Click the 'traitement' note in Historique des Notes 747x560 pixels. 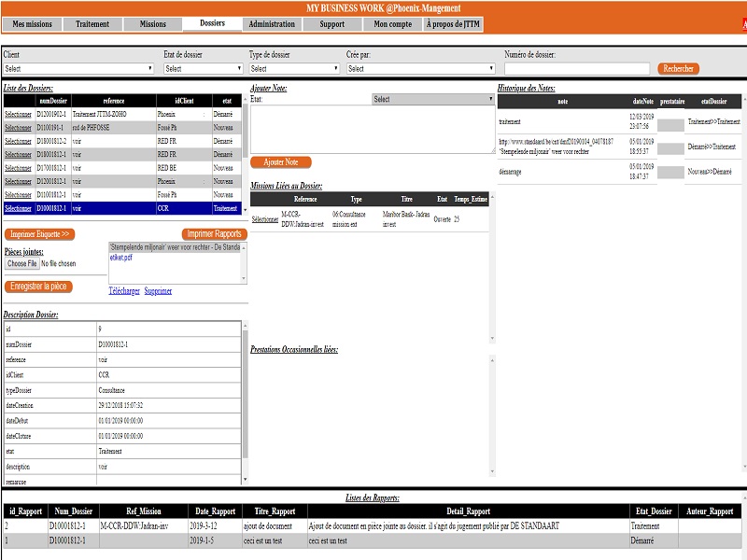click(x=510, y=122)
